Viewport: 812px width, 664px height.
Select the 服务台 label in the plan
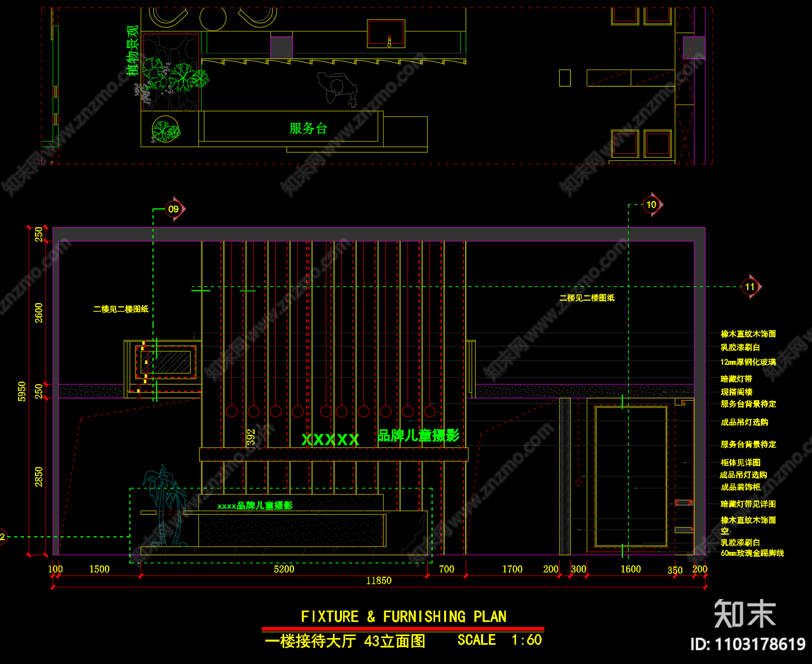click(x=308, y=128)
